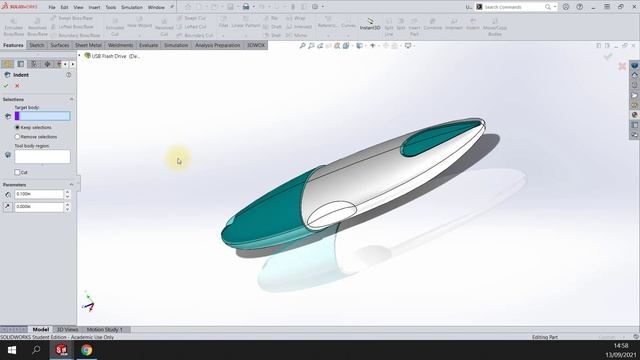Click the reverse direction icon beside thickness

[x=7, y=194]
